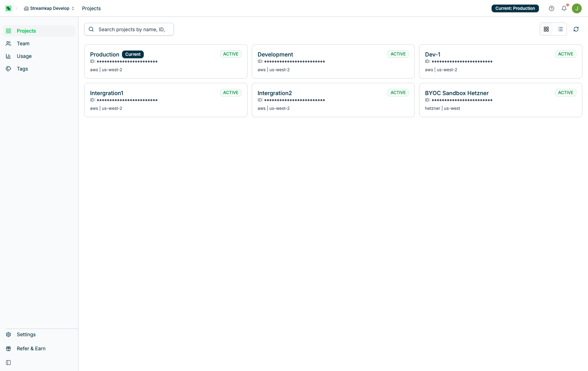
Task: Open the Usage chart icon
Action: (x=8, y=56)
